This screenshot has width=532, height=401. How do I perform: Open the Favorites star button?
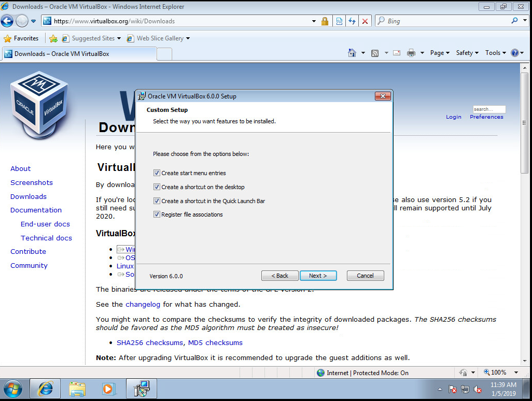pos(21,38)
